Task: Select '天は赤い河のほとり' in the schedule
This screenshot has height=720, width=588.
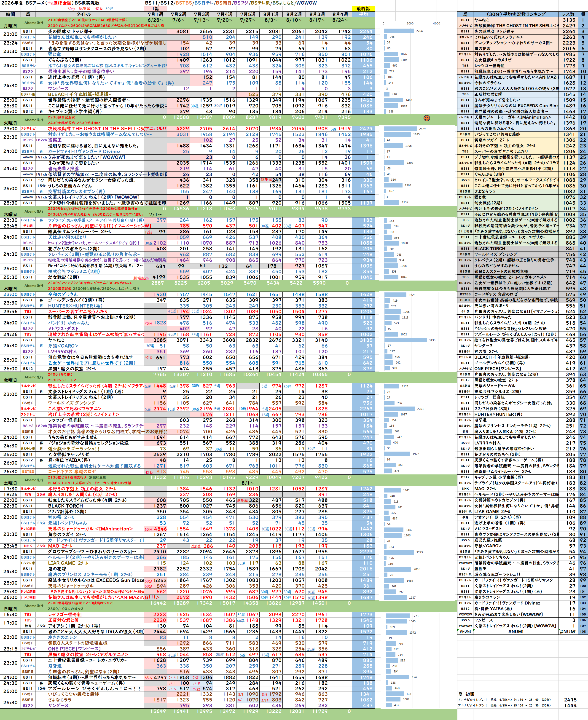Action: (x=67, y=237)
